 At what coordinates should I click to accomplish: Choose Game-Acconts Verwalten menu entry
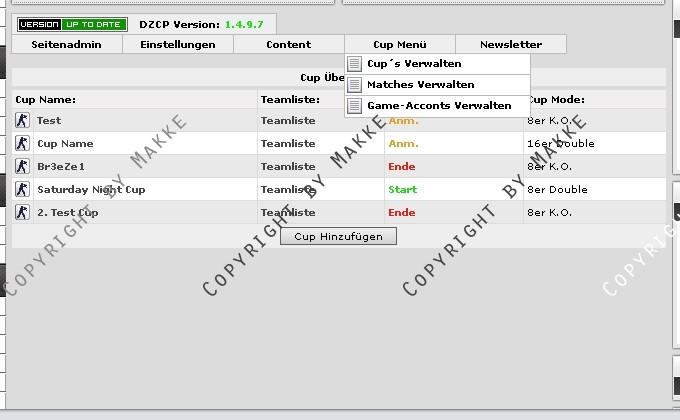438,106
